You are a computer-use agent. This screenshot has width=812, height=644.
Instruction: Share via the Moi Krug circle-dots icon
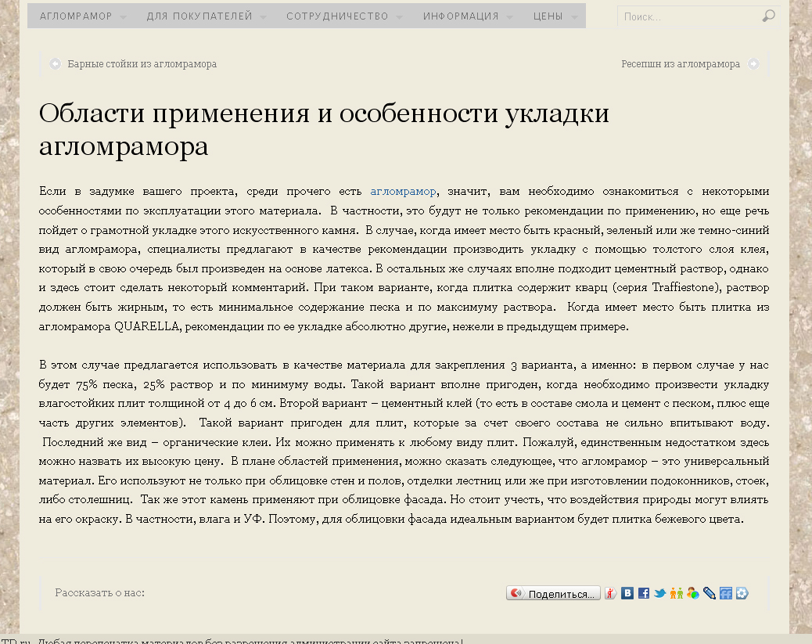pyautogui.click(x=742, y=593)
